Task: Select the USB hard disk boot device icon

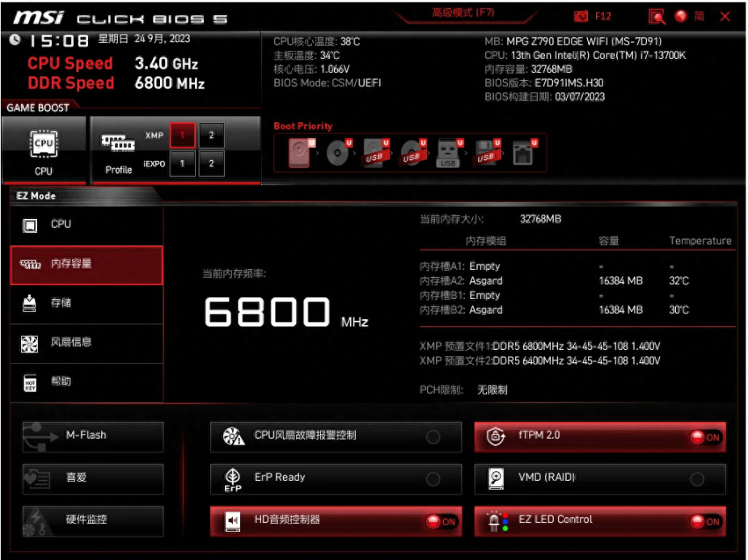Action: point(375,153)
